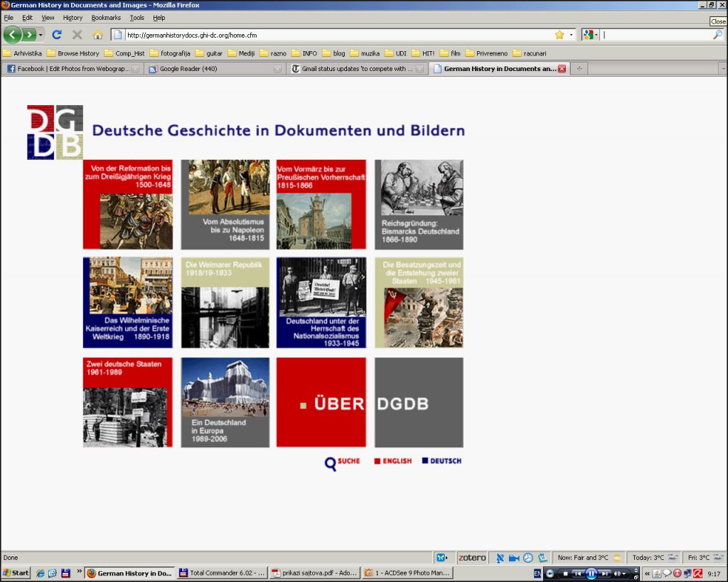Open the Die Weimarer Republik 1918/19-1933 tile
This screenshot has height=582, width=728.
tap(225, 302)
